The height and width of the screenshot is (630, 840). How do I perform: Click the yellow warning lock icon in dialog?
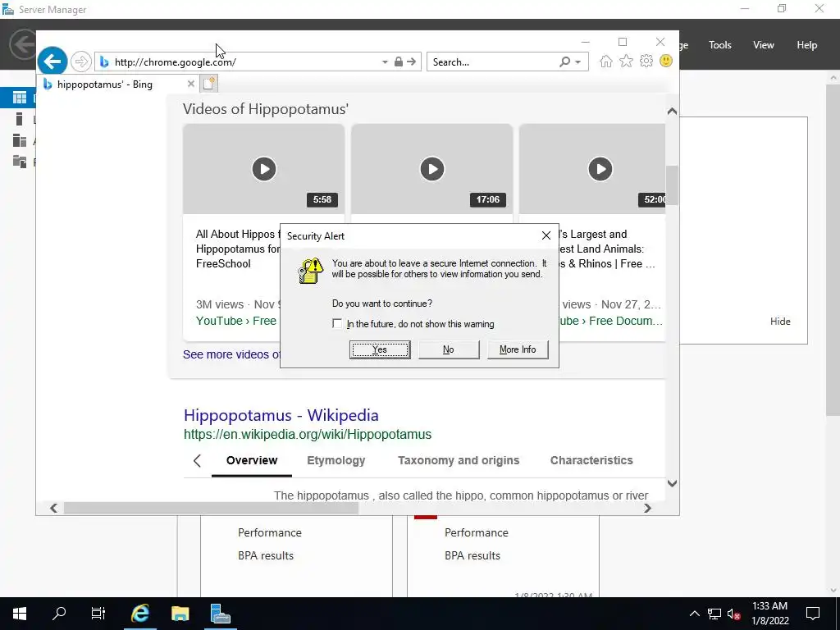[x=311, y=271]
